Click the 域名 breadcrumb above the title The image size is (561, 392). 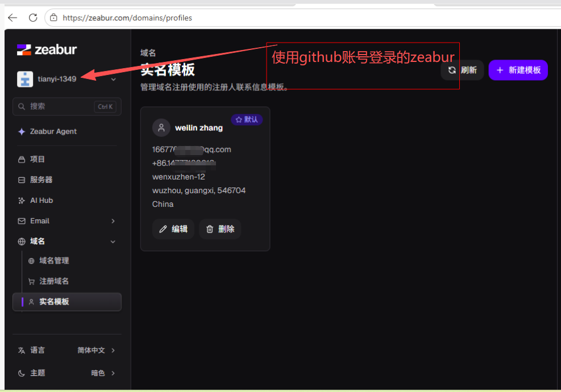pyautogui.click(x=148, y=53)
